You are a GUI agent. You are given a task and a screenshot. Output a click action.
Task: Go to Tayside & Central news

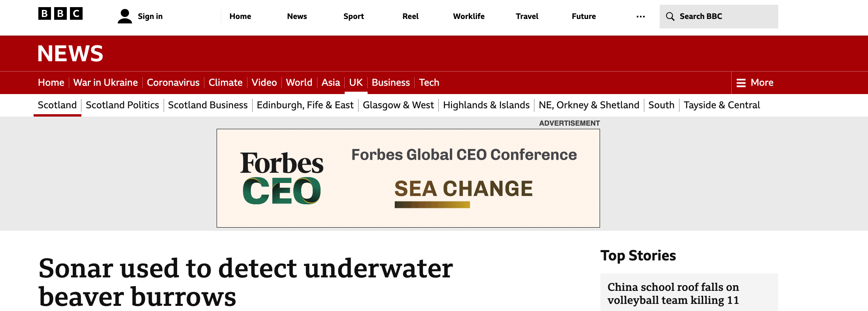click(x=722, y=105)
